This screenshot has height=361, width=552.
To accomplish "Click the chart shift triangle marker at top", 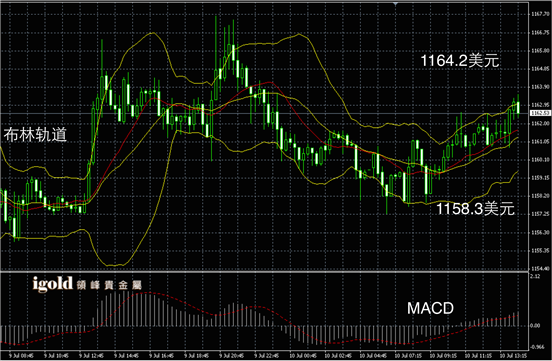I will tap(396, 4).
